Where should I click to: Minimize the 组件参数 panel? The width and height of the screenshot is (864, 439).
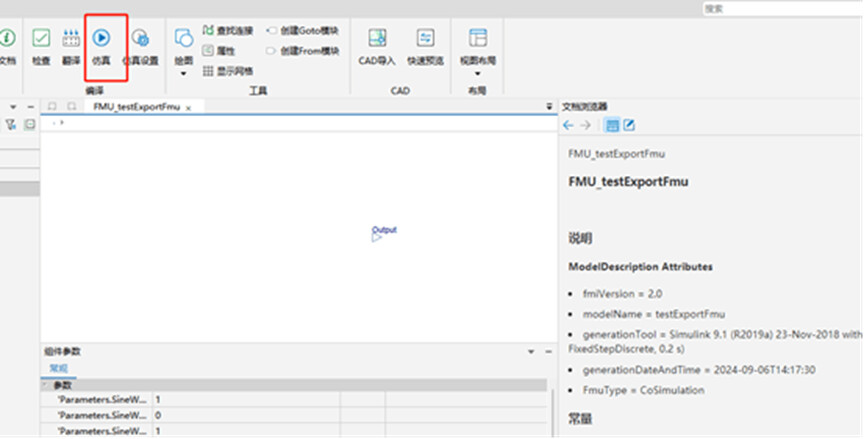[548, 351]
